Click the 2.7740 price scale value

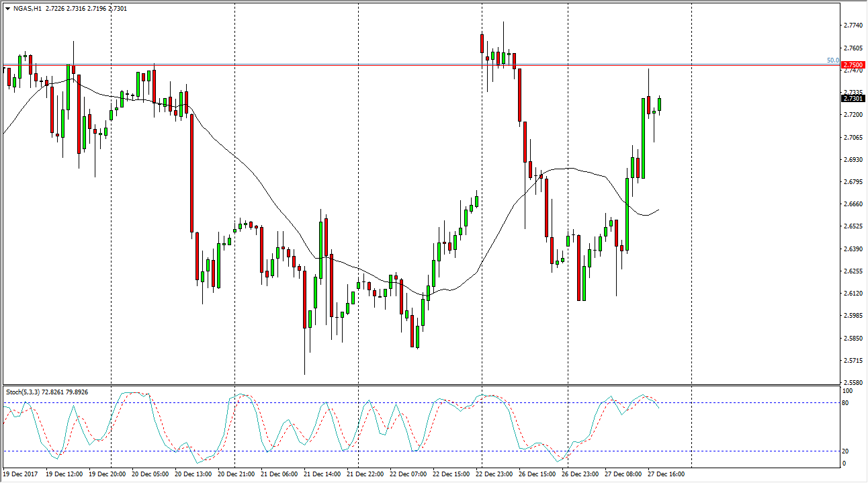(x=852, y=26)
